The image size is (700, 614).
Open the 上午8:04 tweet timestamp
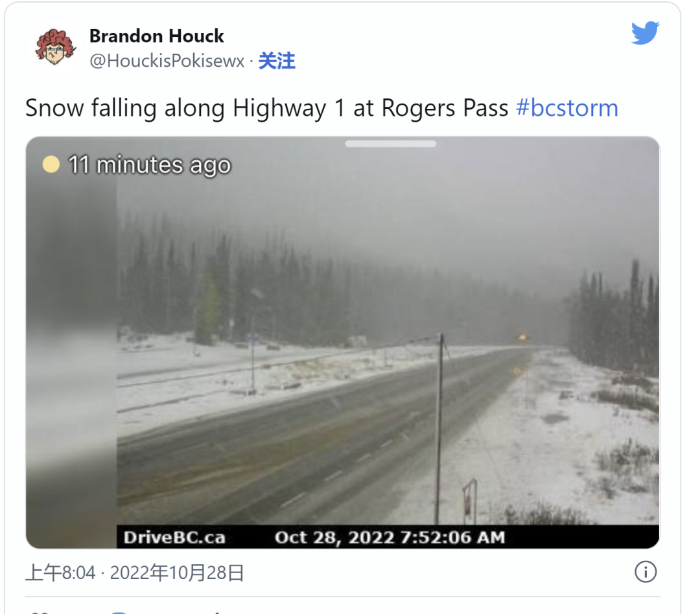(x=60, y=573)
